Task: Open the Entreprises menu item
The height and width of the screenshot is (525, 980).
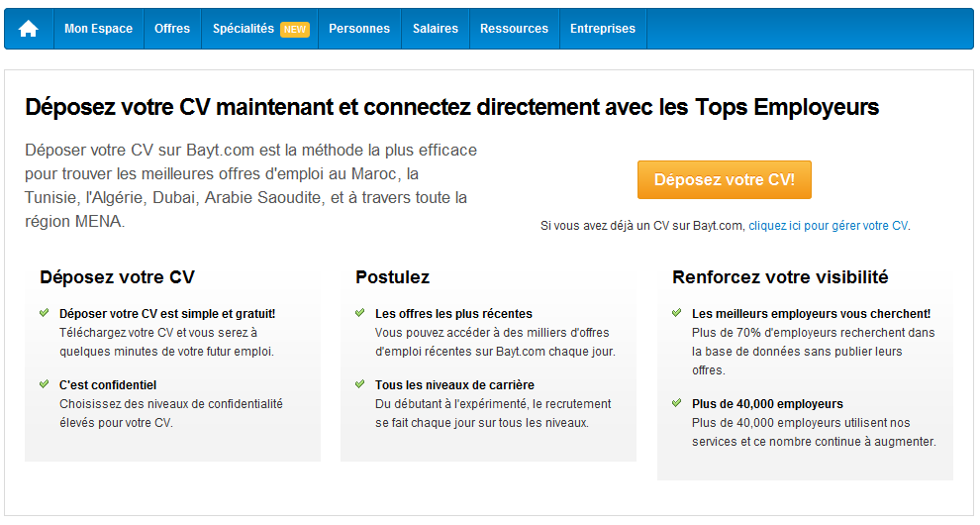Action: [x=603, y=29]
